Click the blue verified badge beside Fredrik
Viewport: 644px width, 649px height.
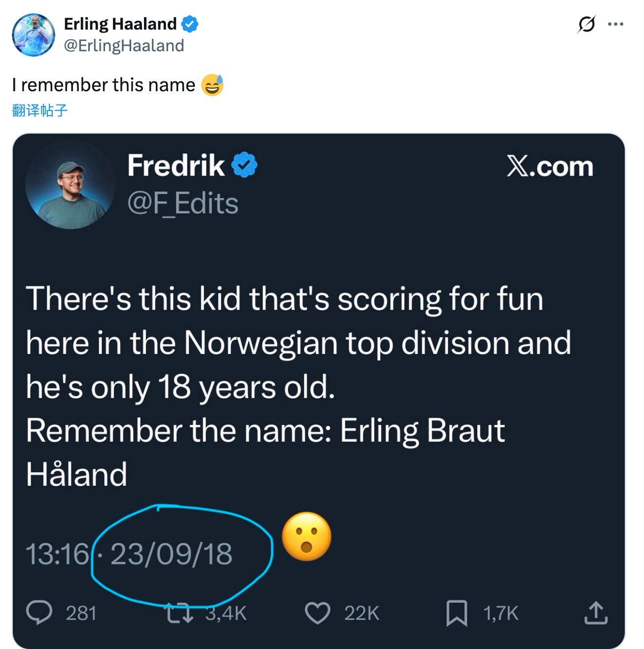[245, 165]
